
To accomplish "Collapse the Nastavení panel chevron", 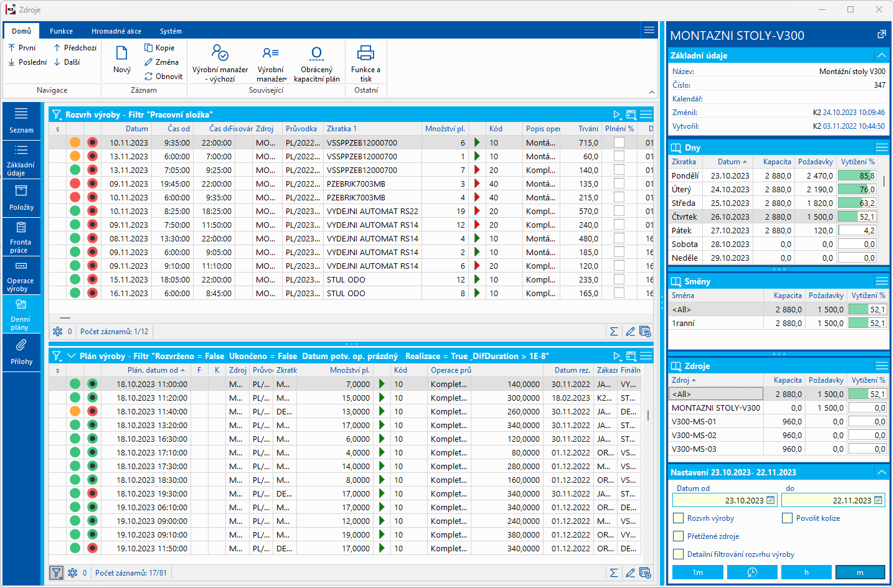I will pos(882,472).
